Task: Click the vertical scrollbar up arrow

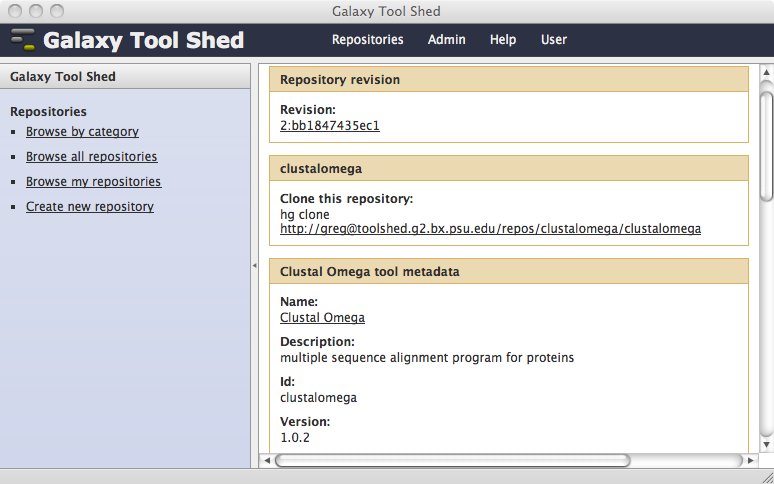Action: (766, 72)
